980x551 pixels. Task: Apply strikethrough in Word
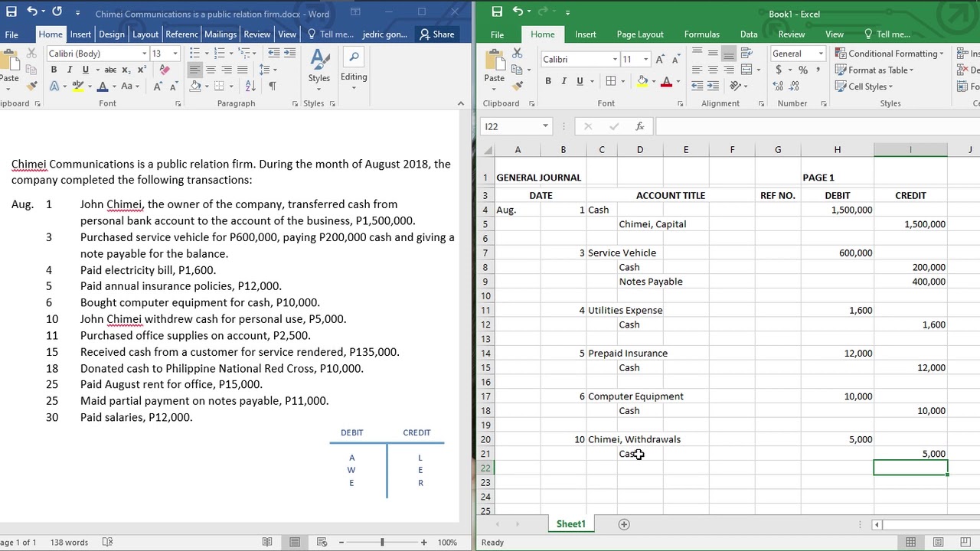point(111,70)
